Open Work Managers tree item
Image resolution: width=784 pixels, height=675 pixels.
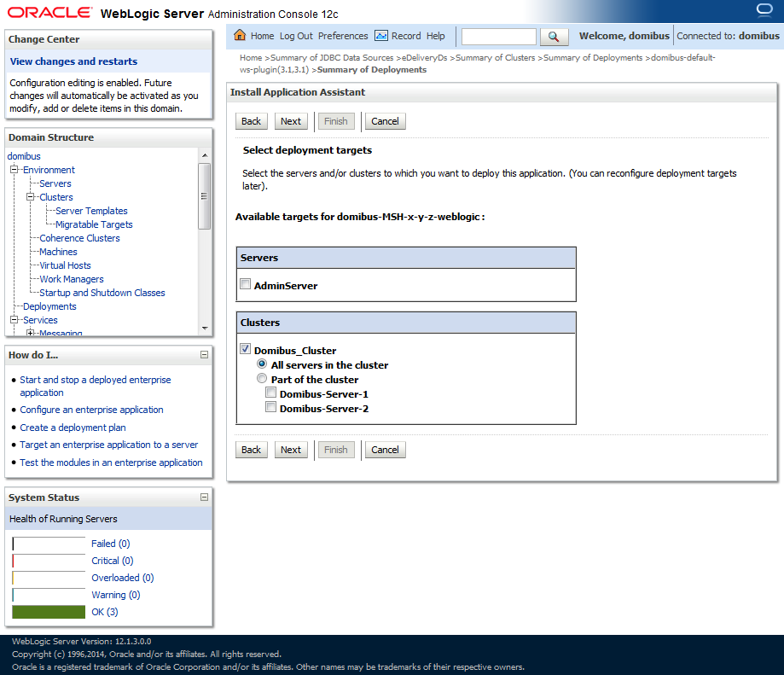click(x=72, y=279)
